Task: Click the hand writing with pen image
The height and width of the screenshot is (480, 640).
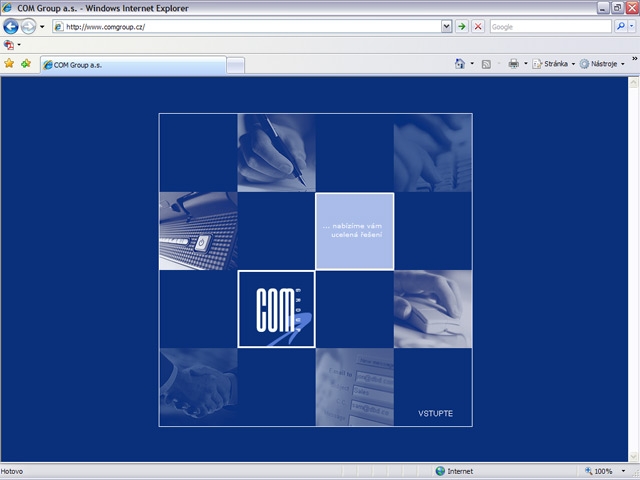Action: [x=276, y=153]
